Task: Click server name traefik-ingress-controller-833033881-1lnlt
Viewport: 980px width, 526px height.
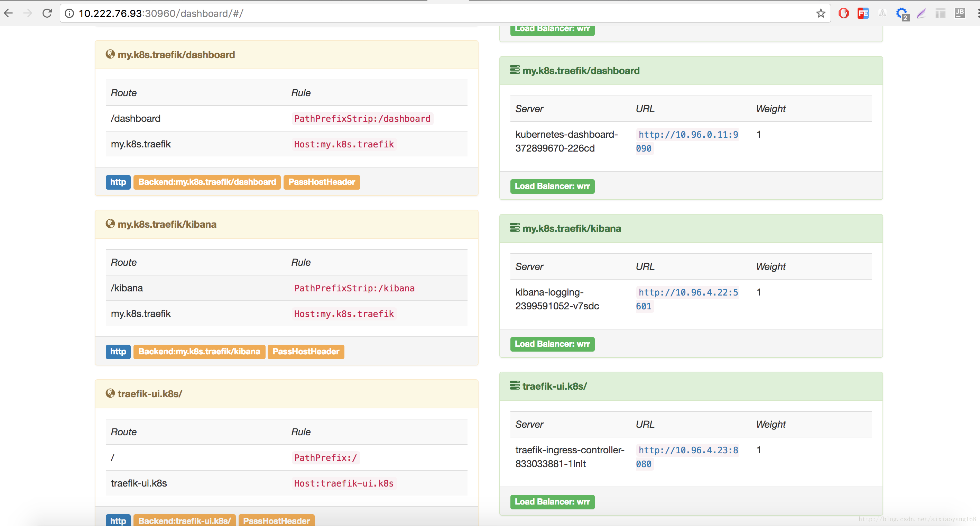Action: pyautogui.click(x=570, y=457)
